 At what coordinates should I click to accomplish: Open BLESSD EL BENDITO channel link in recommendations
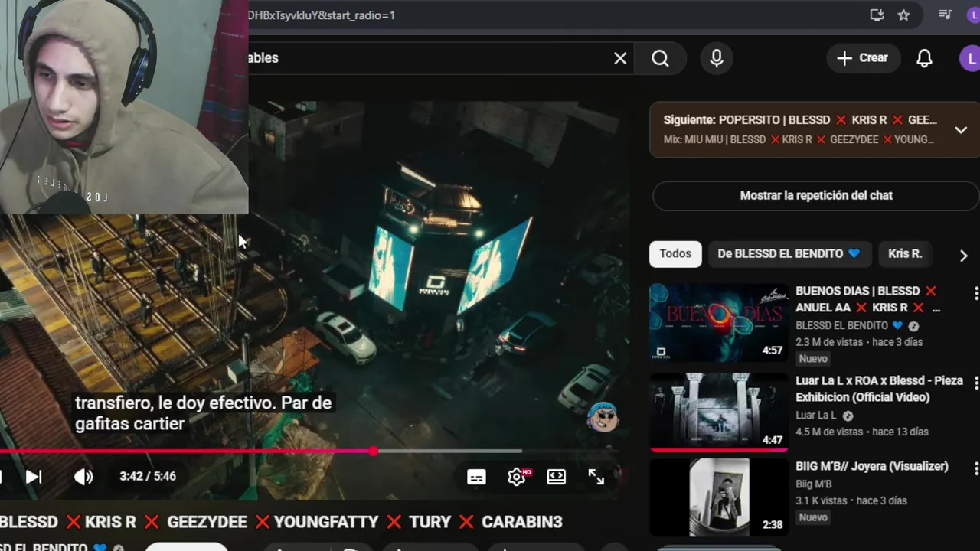tap(841, 325)
